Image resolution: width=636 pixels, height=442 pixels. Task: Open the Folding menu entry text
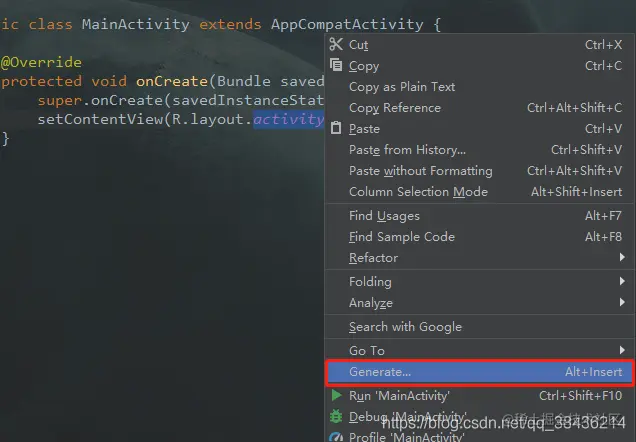point(370,282)
